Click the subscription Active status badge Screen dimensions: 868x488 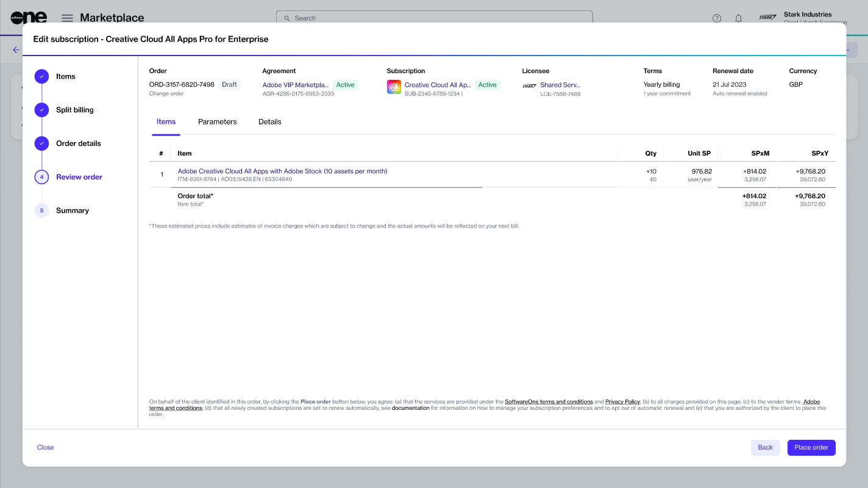coord(488,85)
